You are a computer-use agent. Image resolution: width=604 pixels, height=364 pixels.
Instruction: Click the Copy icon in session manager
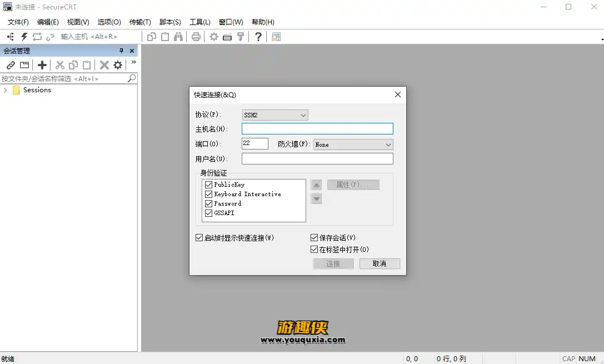click(73, 65)
